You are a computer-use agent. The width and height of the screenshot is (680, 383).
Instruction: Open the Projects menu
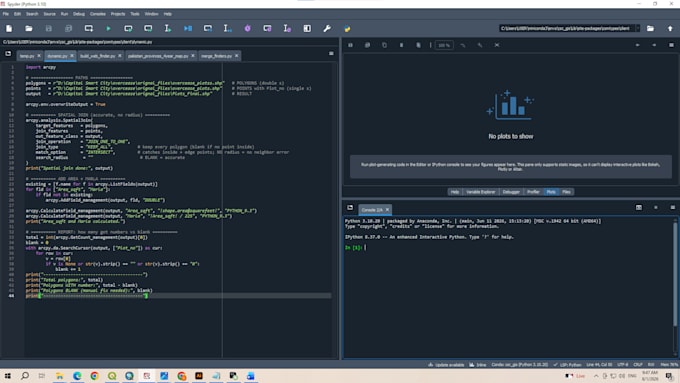[x=118, y=14]
